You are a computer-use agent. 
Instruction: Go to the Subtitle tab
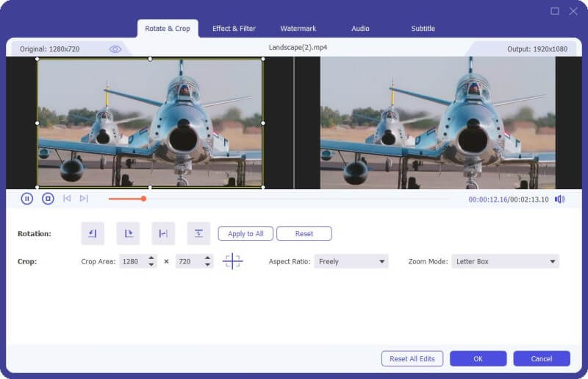(x=423, y=29)
